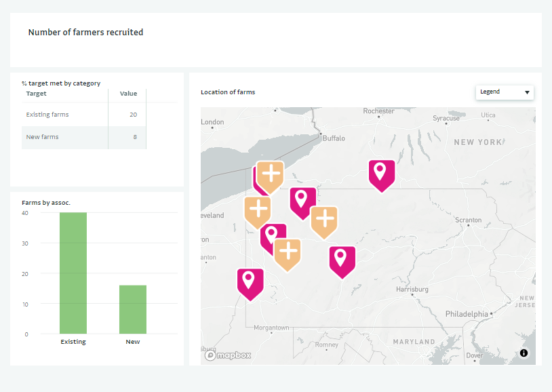Screen dimensions: 552x392
Task: Click the Number of farmers recruited title
Action: (85, 32)
